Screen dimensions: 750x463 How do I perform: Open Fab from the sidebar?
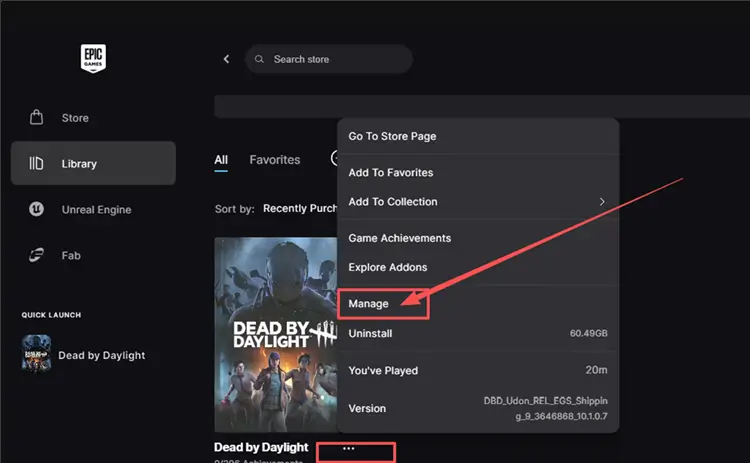(93, 255)
